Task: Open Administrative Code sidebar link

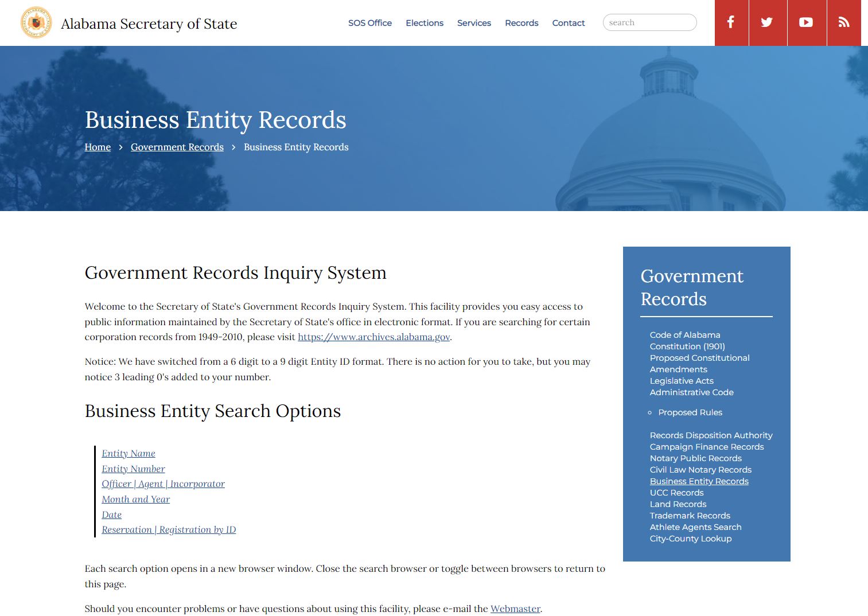Action: [692, 392]
